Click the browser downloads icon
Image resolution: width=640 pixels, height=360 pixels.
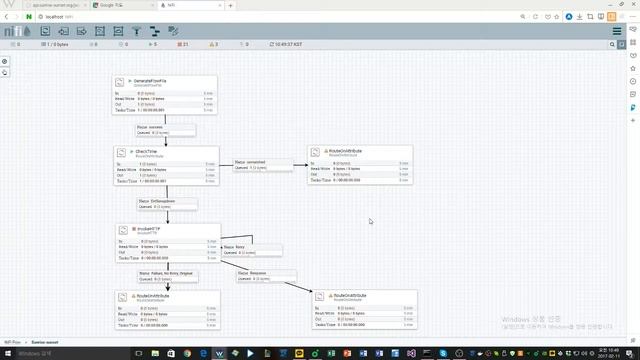[580, 17]
